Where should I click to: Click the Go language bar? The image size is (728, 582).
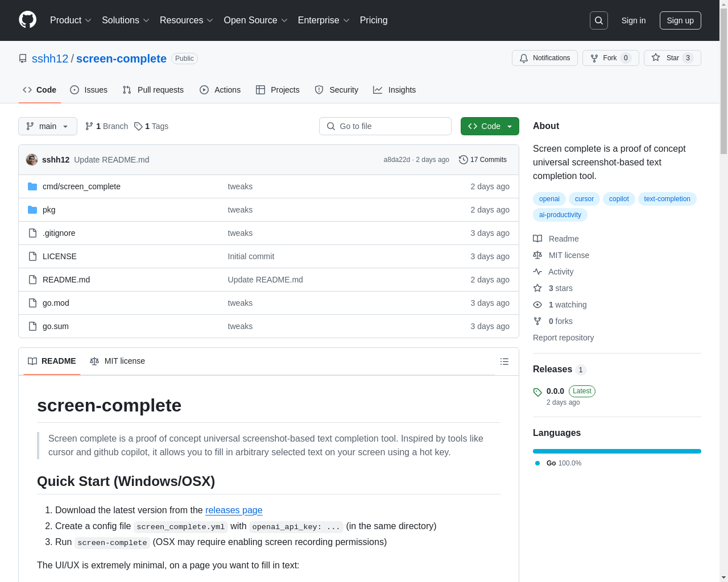617,451
